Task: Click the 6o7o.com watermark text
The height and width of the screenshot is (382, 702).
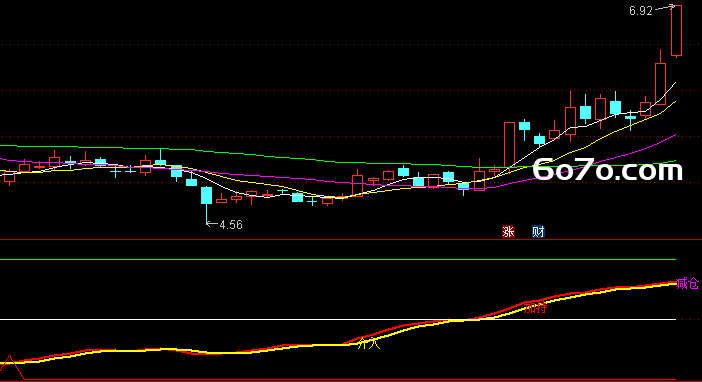Action: pyautogui.click(x=608, y=170)
